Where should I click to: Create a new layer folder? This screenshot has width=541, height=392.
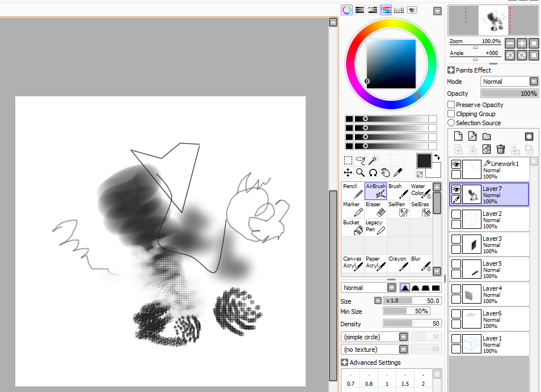tap(487, 137)
